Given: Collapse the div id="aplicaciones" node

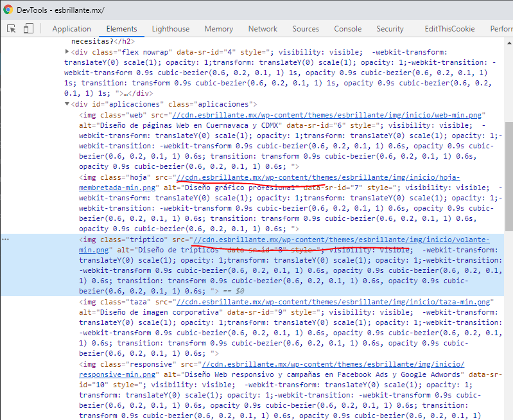Looking at the screenshot, I should click(67, 104).
